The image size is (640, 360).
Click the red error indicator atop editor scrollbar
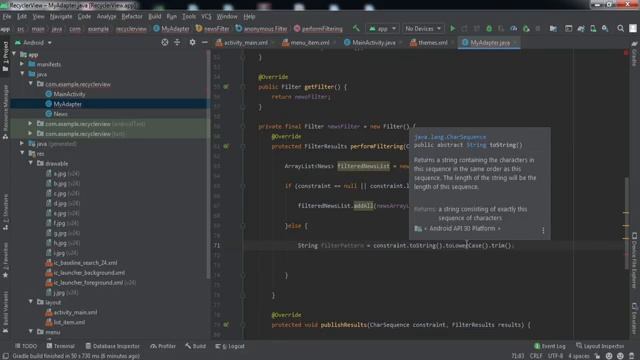coord(626,53)
